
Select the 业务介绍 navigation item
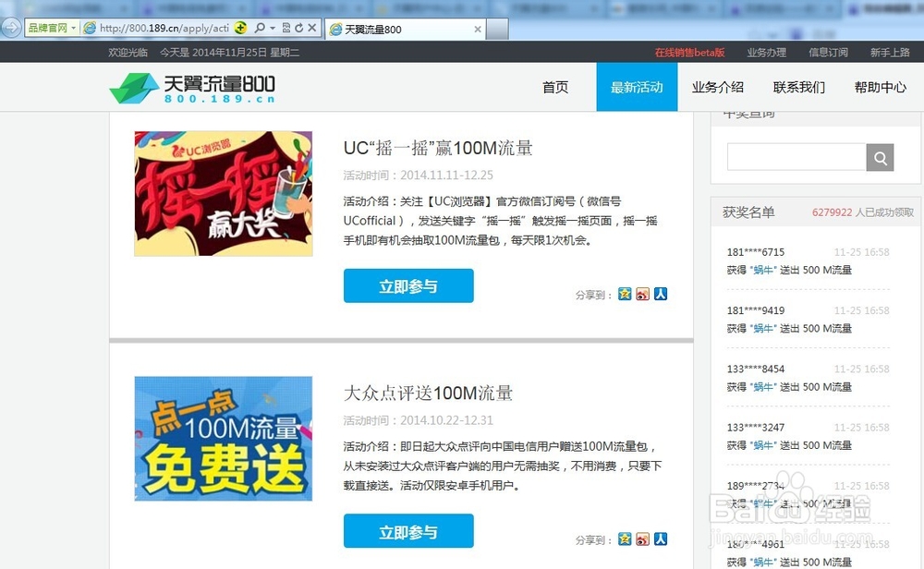[x=718, y=87]
